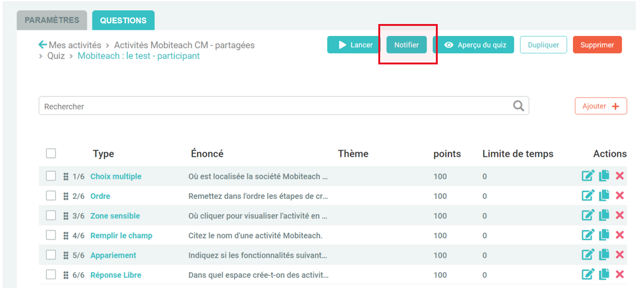This screenshot has height=288, width=644.
Task: Check the box for Appariement row
Action: [51, 255]
